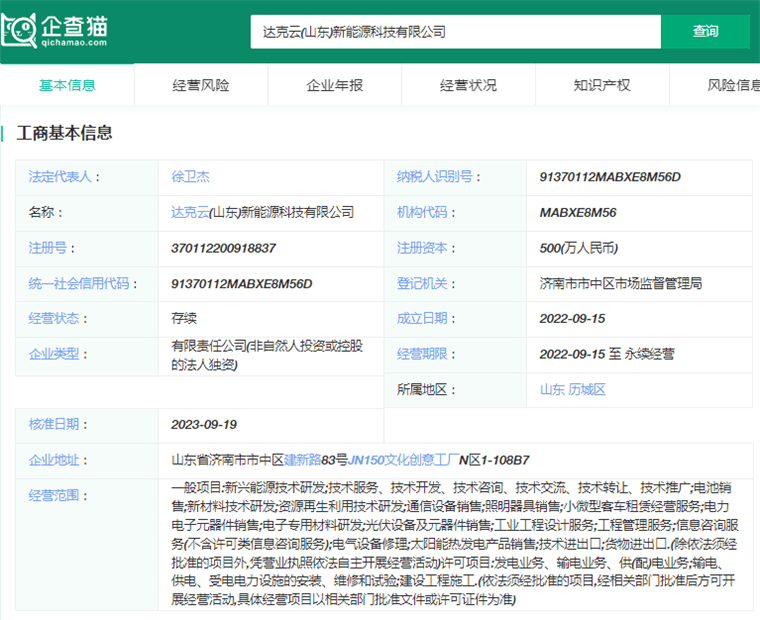760x620 pixels.
Task: Select the 经营状况 tab
Action: 468,85
